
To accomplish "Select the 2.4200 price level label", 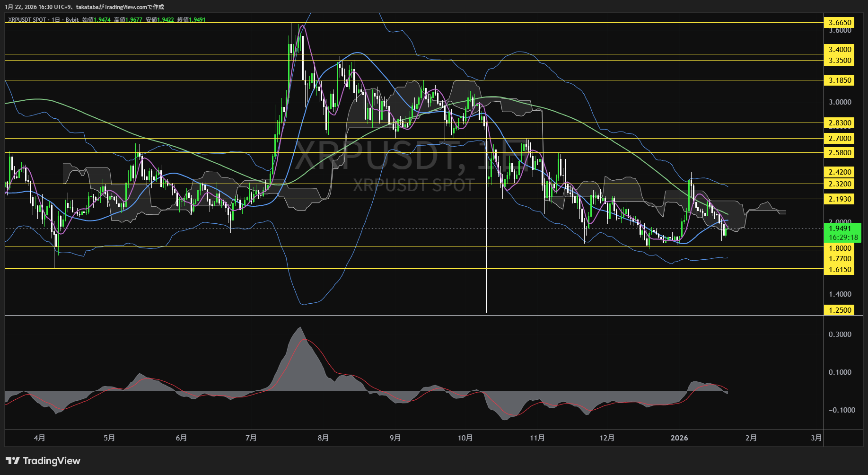I will (840, 172).
